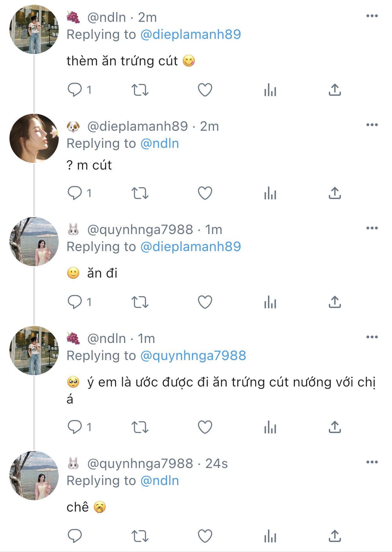Image resolution: width=392 pixels, height=552 pixels.
Task: Like the 'chê' reply
Action: tap(205, 536)
